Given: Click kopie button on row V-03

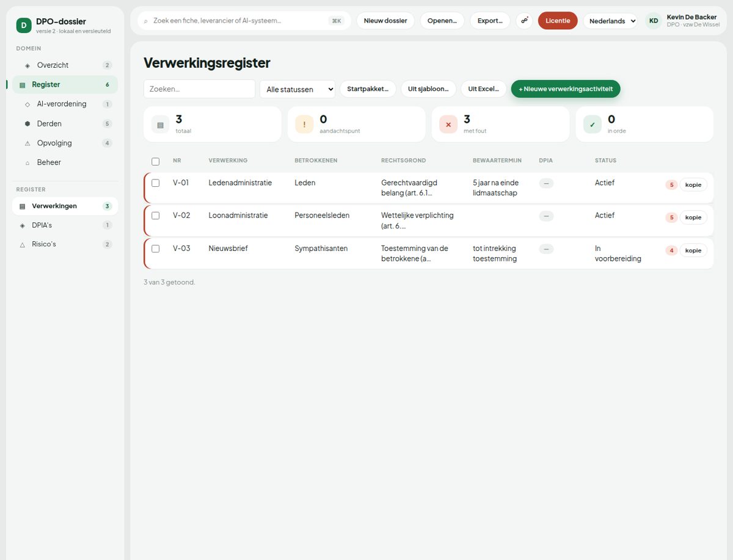Looking at the screenshot, I should click(x=693, y=250).
